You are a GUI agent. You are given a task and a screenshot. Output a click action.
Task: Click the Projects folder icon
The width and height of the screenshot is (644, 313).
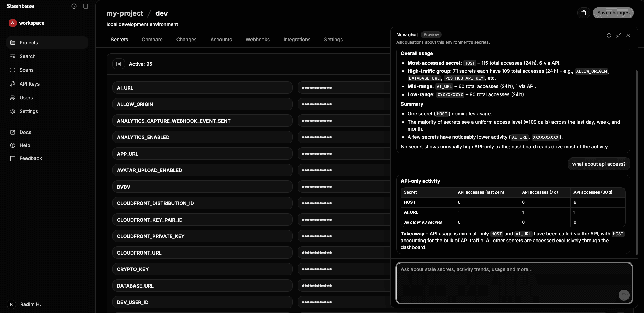[x=13, y=43]
